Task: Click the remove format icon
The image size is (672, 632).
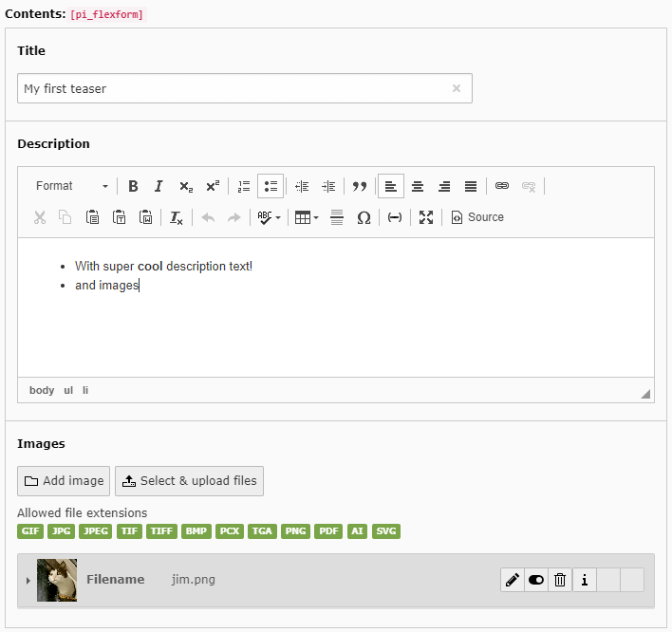Action: (x=177, y=217)
